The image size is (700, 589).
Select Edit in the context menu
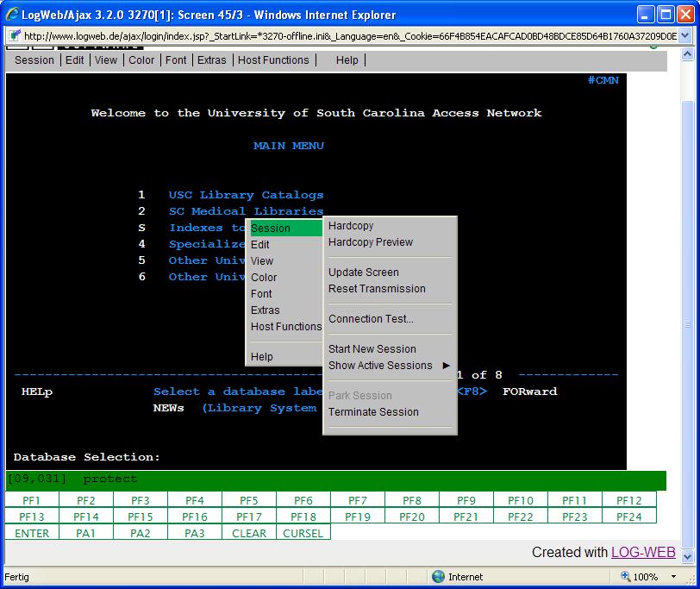pos(284,245)
